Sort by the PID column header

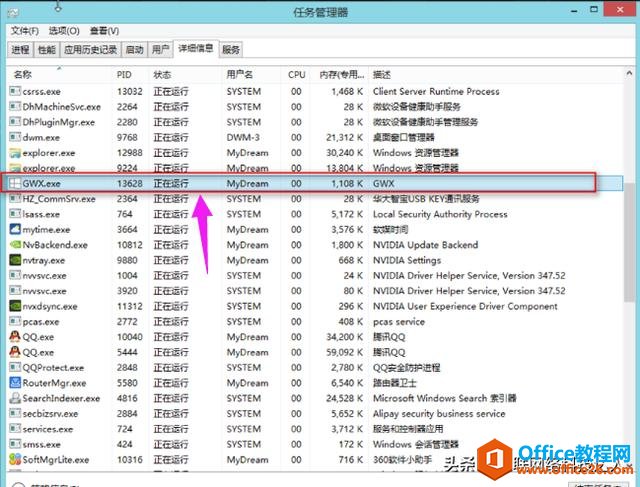pyautogui.click(x=131, y=75)
